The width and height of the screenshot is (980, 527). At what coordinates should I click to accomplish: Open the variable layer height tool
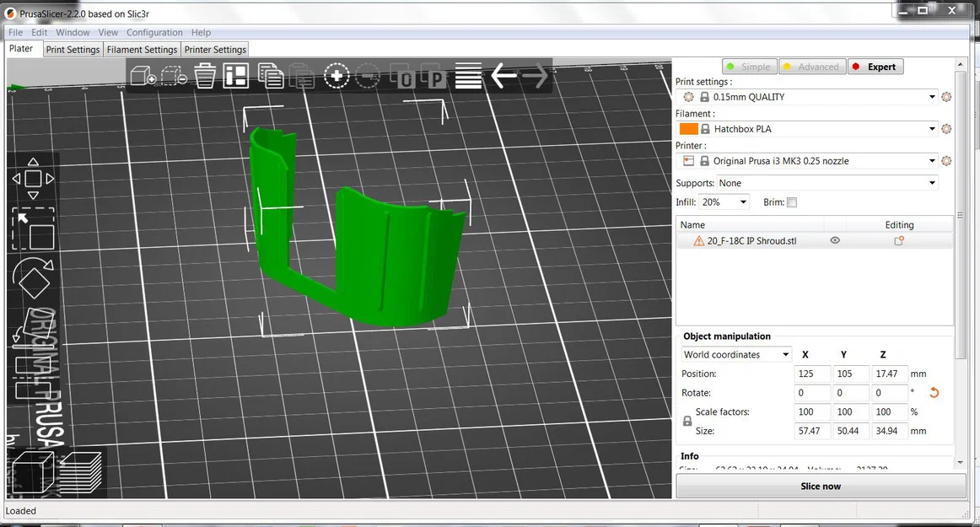pyautogui.click(x=468, y=76)
